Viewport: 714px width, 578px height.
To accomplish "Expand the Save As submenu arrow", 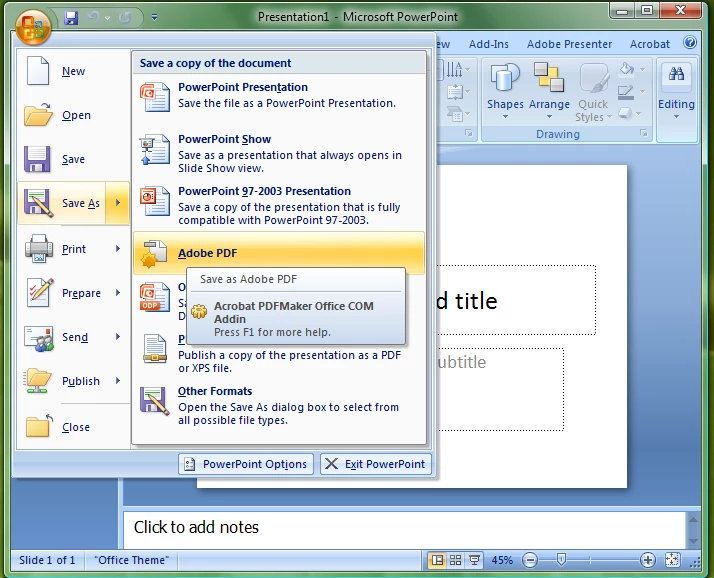I will click(x=118, y=203).
